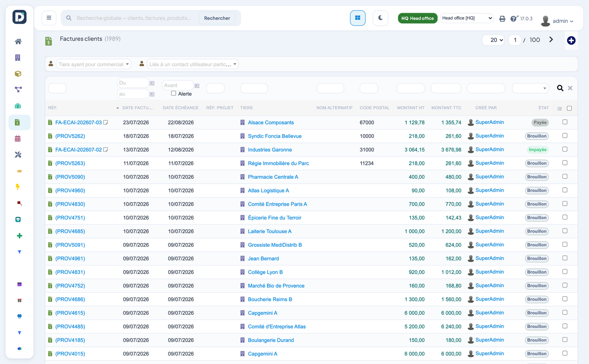Add new invoice with the plus button
This screenshot has height=364, width=589.
click(571, 40)
